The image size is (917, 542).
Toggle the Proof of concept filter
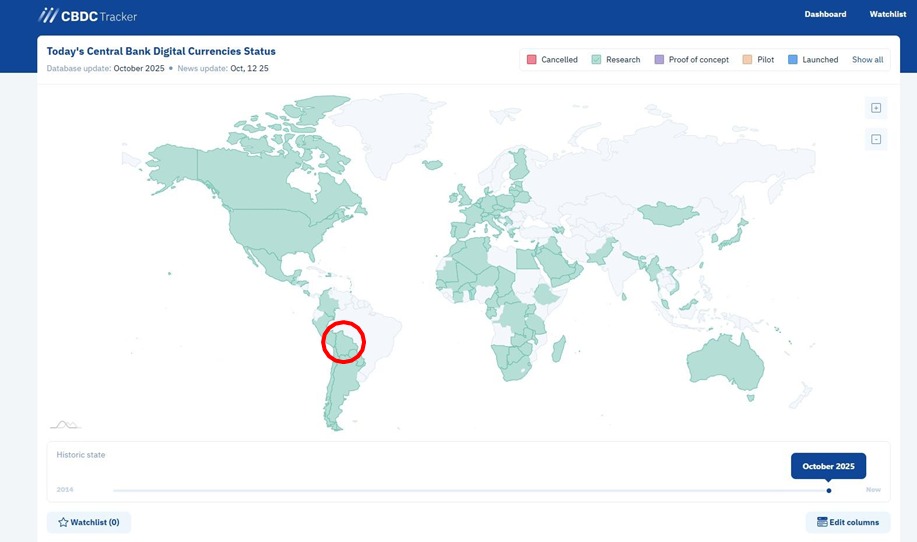pyautogui.click(x=691, y=60)
